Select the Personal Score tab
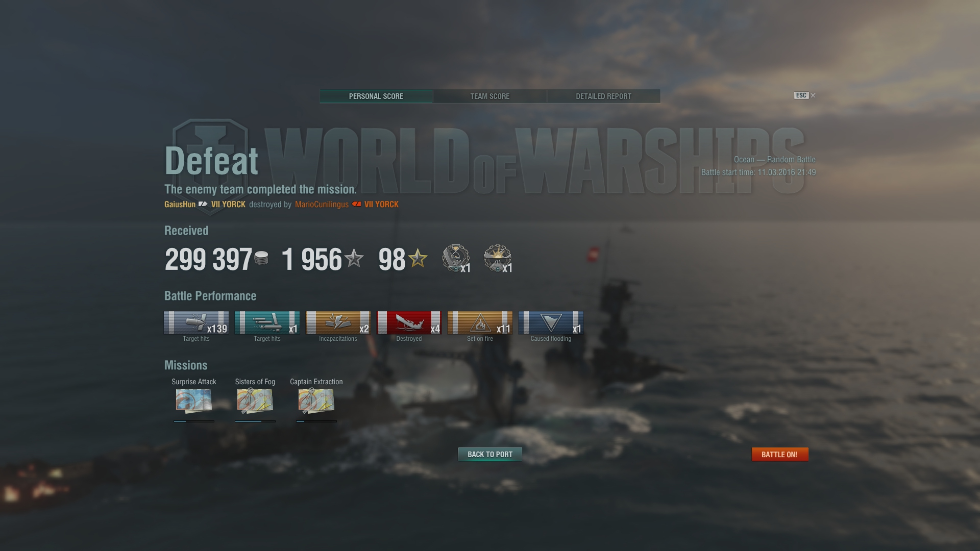 point(376,96)
